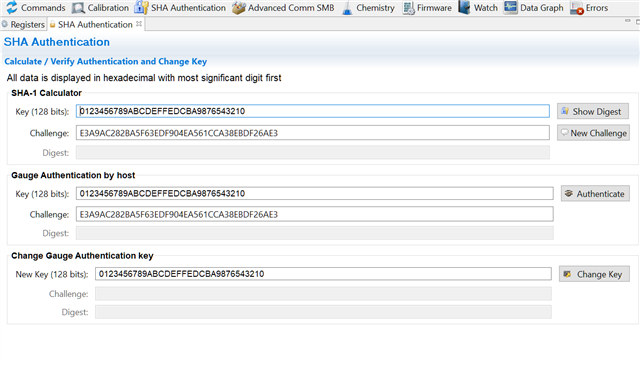
Task: Open the Firmware toolbar icon
Action: pos(408,8)
